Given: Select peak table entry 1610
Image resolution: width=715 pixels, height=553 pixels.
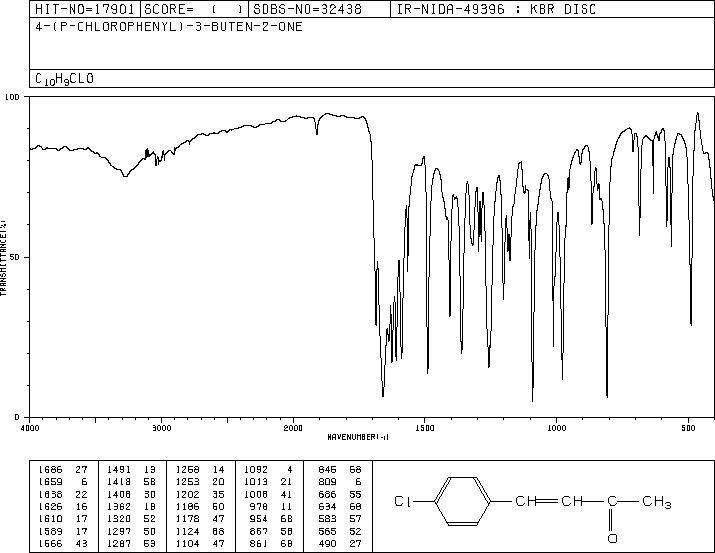Looking at the screenshot, I should point(63,519).
